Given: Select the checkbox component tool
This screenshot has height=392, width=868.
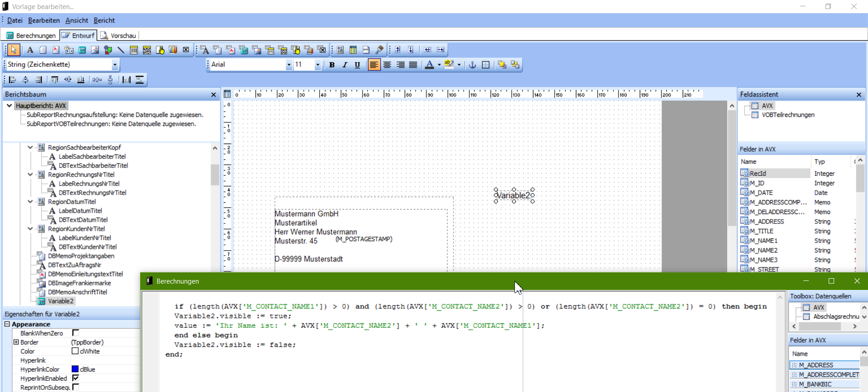Looking at the screenshot, I should click(186, 50).
